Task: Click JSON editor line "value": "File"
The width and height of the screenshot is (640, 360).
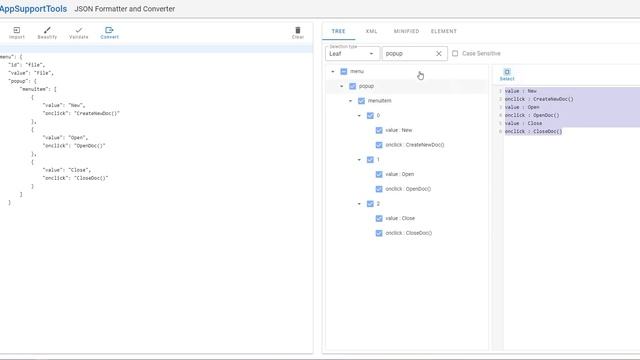Action: coord(31,73)
